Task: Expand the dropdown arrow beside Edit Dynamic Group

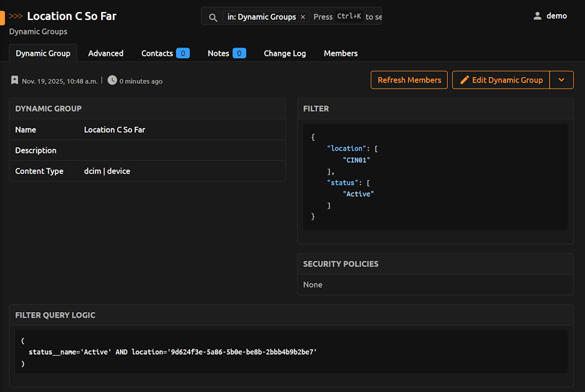Action: [562, 80]
